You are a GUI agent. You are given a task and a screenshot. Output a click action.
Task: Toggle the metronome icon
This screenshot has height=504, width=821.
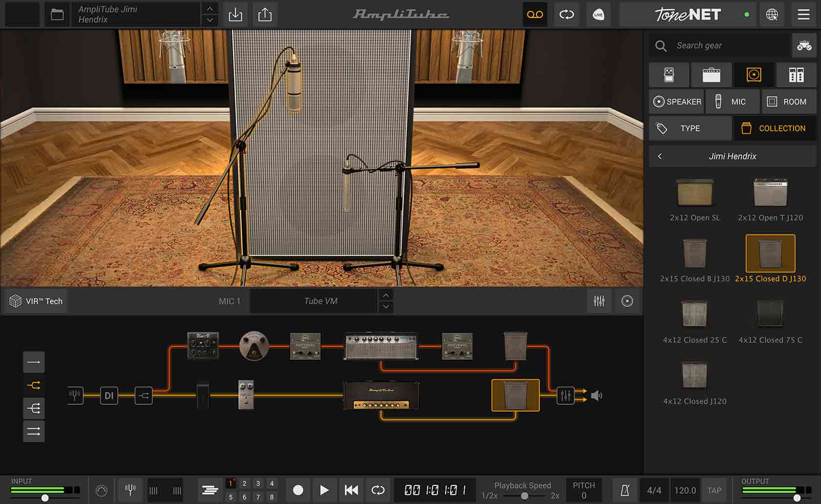click(625, 490)
